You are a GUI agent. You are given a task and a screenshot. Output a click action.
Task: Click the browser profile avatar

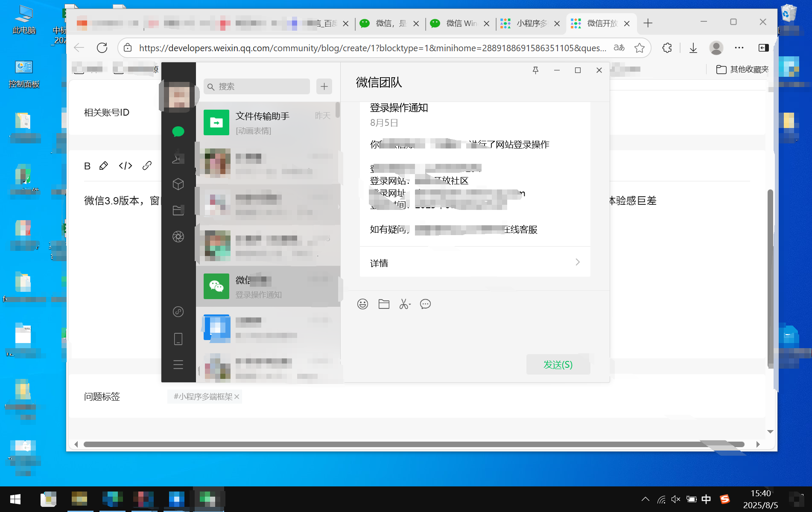pos(716,48)
